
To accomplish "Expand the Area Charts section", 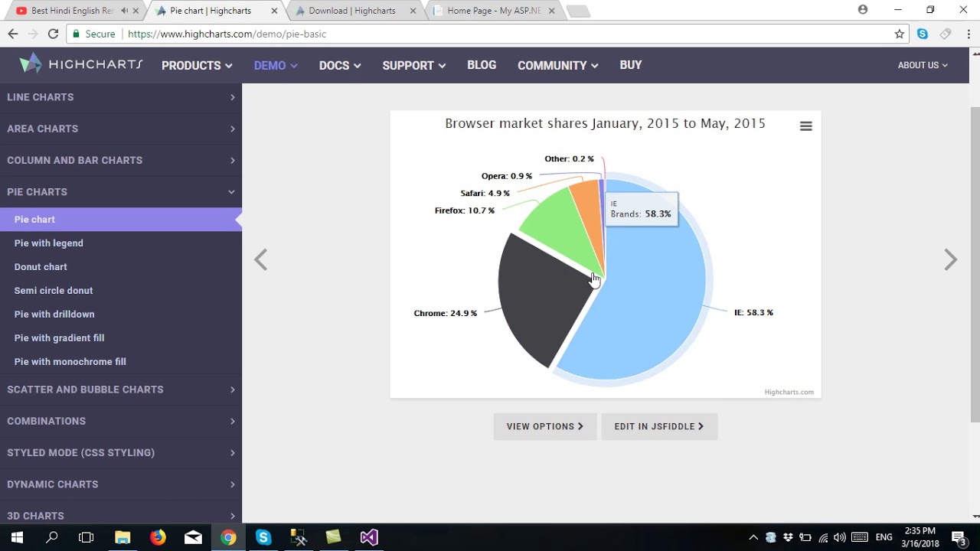I will (121, 129).
